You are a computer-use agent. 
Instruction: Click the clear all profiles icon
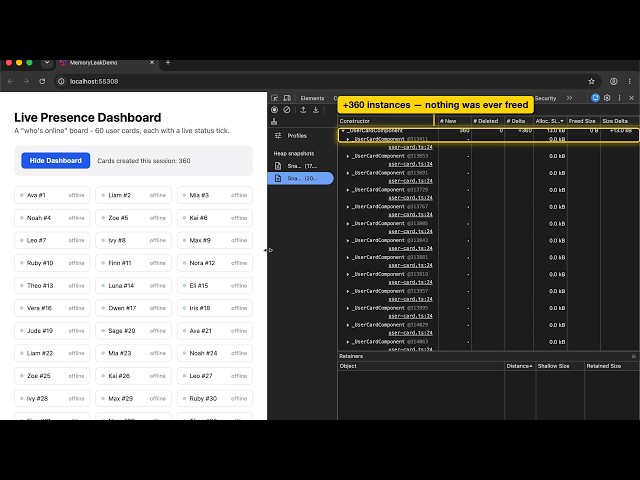pyautogui.click(x=287, y=110)
